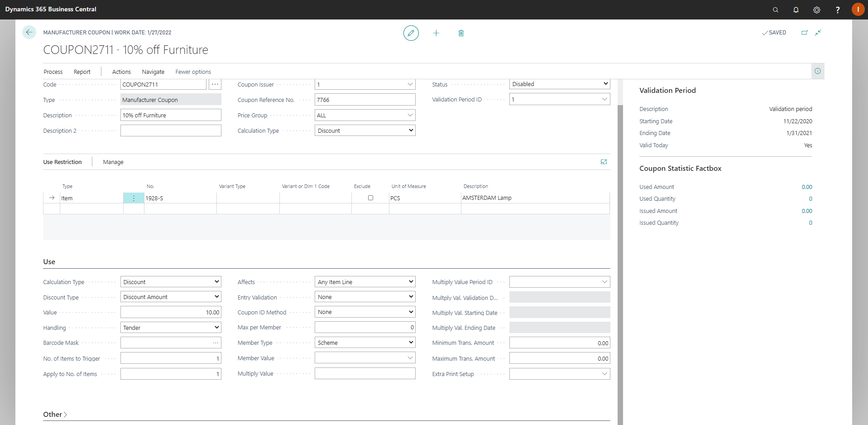
Task: Click the Multiply Value field
Action: point(365,373)
